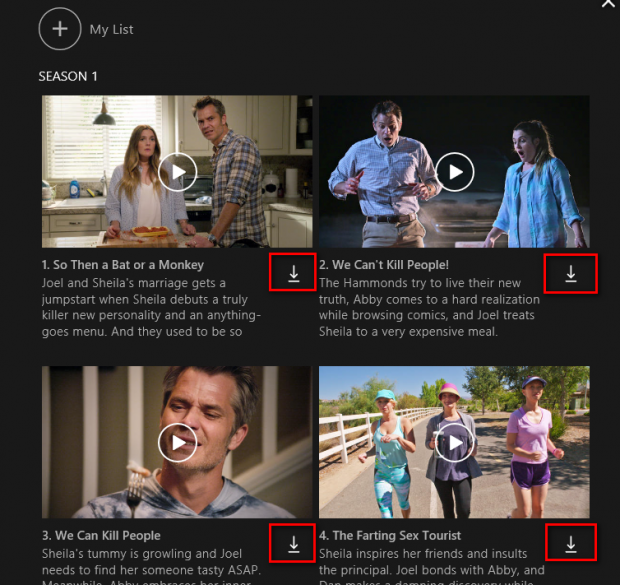Image resolution: width=620 pixels, height=585 pixels.
Task: Click the My List label
Action: click(x=111, y=30)
